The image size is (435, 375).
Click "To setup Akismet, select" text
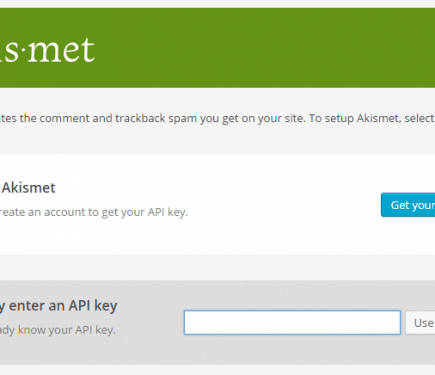tap(371, 118)
